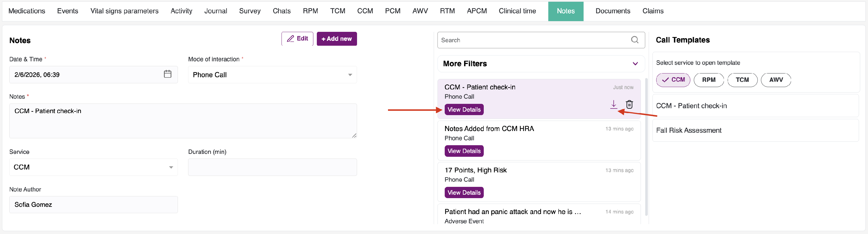Click the search magnifier icon
Viewport: 868px width, 234px height.
pos(635,40)
